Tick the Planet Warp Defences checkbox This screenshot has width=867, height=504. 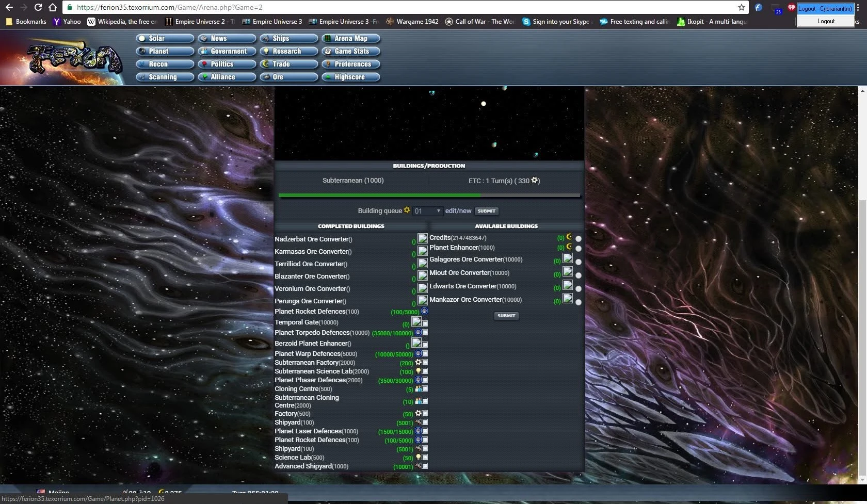coord(425,354)
